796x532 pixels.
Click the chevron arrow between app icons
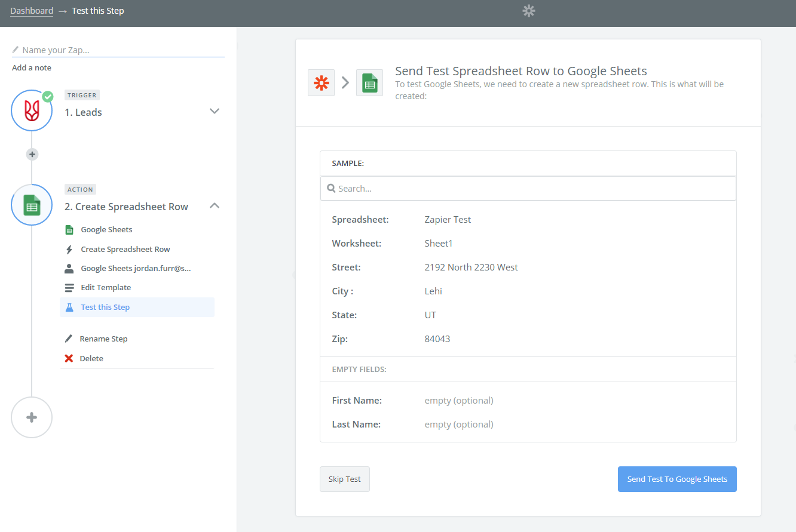(345, 83)
